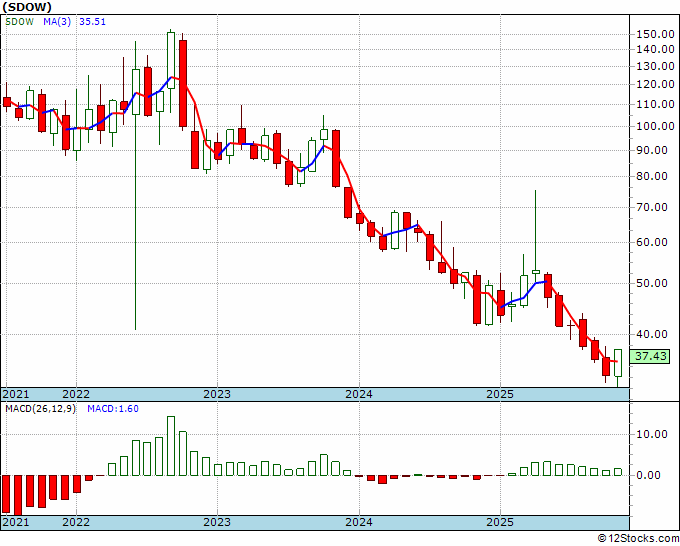680x546 pixels.
Task: Click the 100.00 price axis label
Action: click(655, 127)
